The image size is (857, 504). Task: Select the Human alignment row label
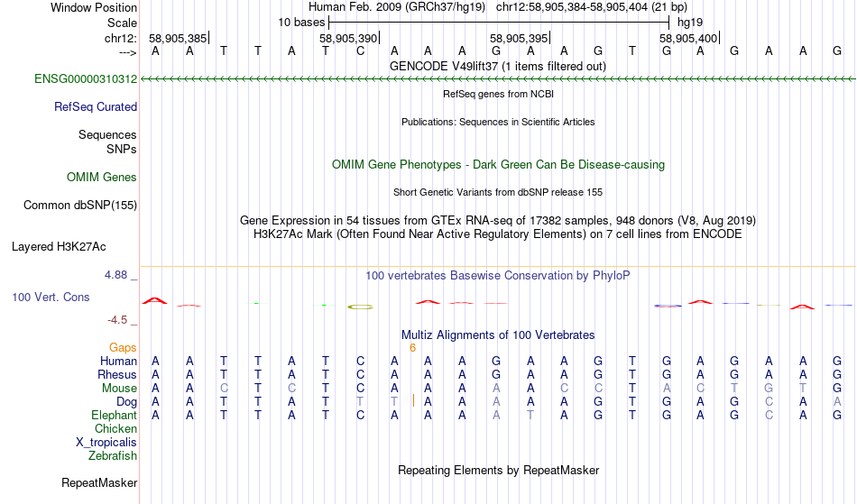[x=118, y=361]
